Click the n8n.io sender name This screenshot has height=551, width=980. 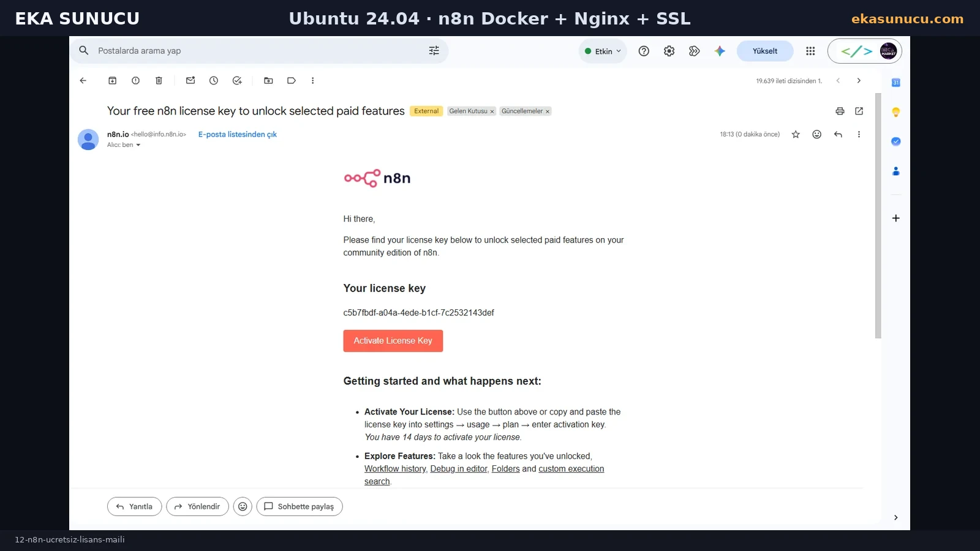coord(118,135)
